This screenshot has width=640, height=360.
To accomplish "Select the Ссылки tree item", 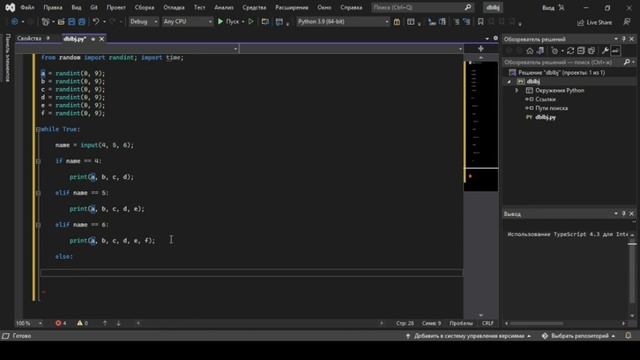I will coord(545,99).
